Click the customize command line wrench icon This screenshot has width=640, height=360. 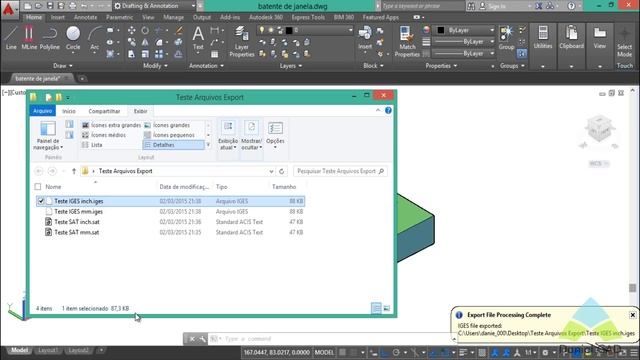coord(202,339)
